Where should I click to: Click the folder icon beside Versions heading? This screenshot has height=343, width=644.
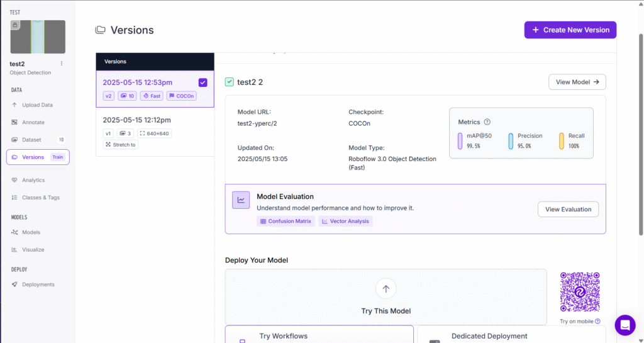100,30
